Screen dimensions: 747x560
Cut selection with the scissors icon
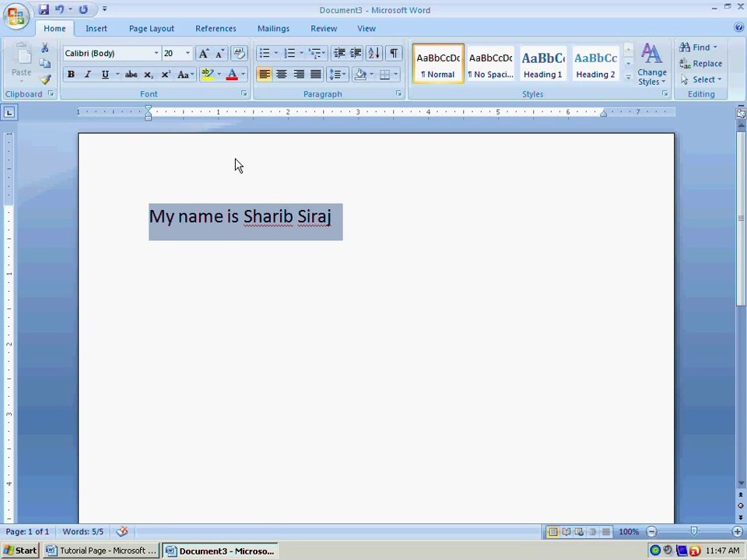45,47
